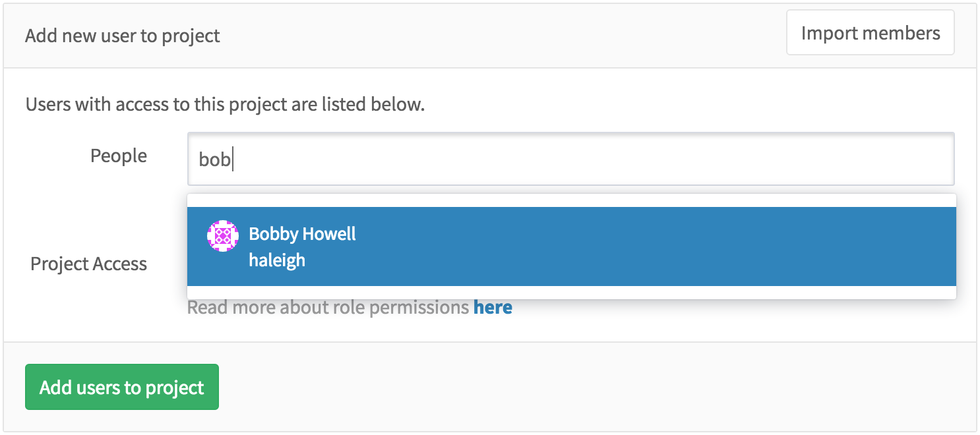Click the 'Read more about role permissions' text
Image resolution: width=980 pixels, height=435 pixels.
point(328,307)
